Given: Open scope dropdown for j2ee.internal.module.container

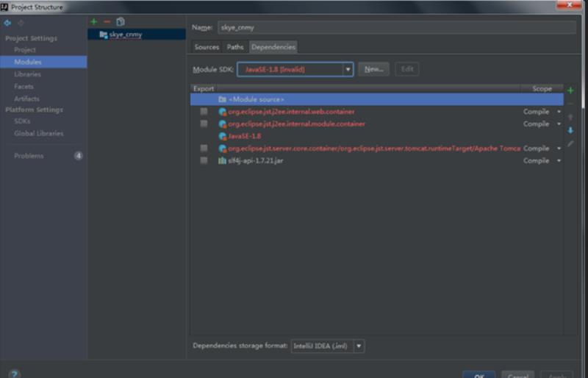Looking at the screenshot, I should 559,124.
